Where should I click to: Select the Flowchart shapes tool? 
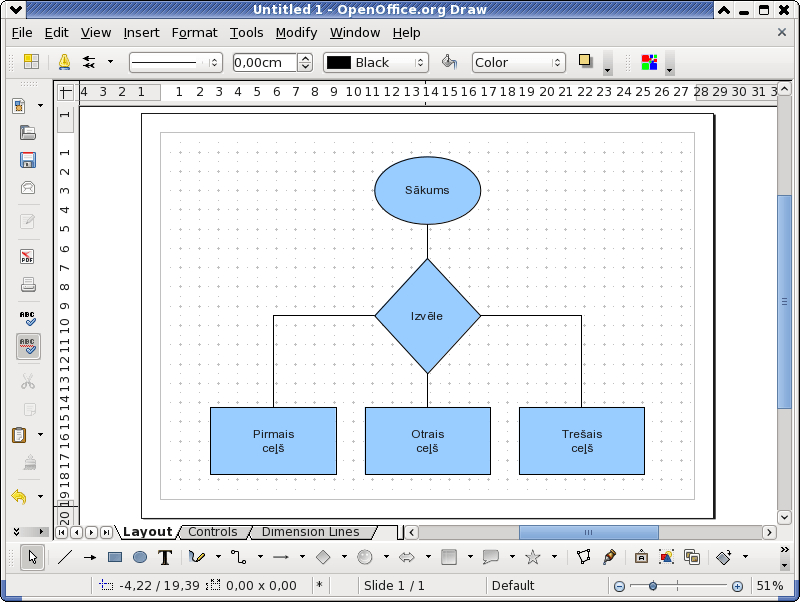coord(449,557)
